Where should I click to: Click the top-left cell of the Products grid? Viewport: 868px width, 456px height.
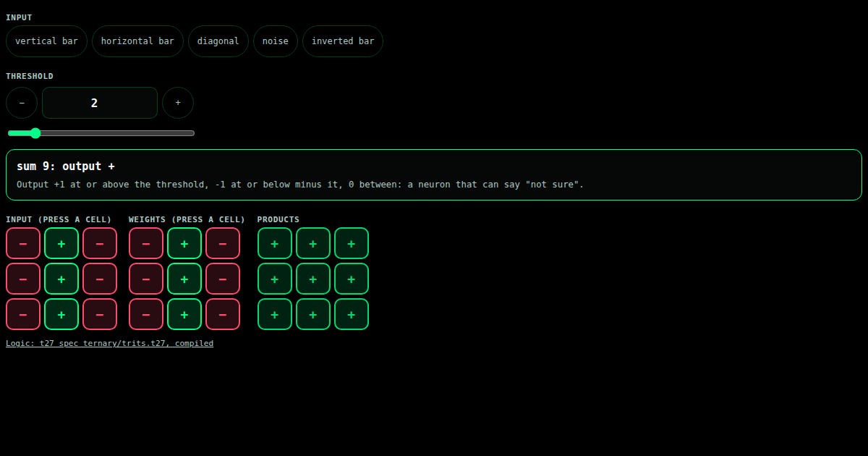[275, 243]
